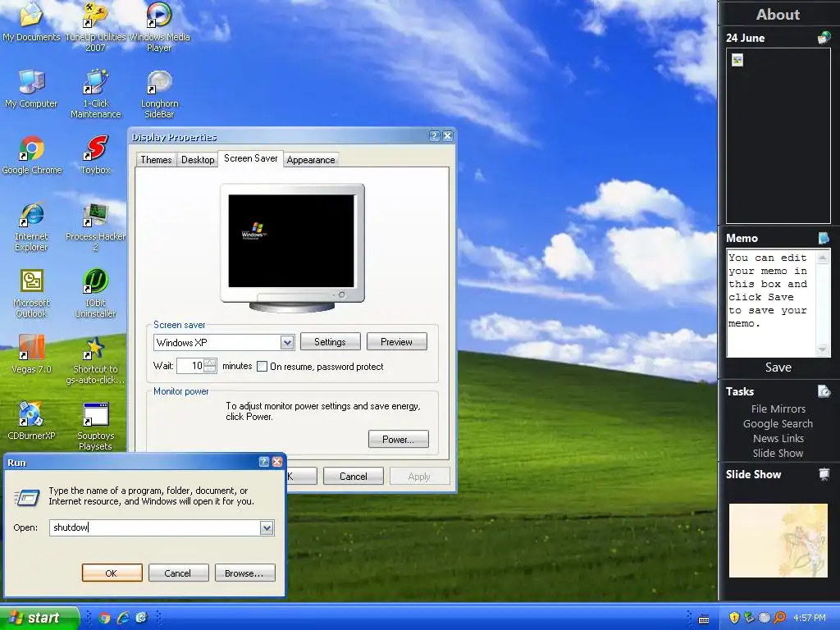Click the Power... button
Image resolution: width=840 pixels, height=630 pixels.
(398, 440)
